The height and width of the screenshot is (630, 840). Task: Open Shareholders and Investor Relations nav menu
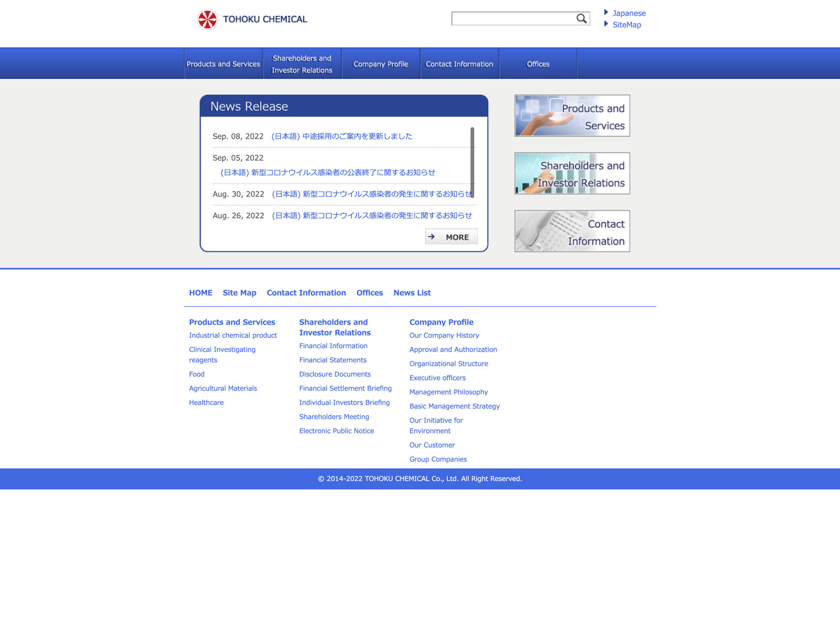pos(302,64)
